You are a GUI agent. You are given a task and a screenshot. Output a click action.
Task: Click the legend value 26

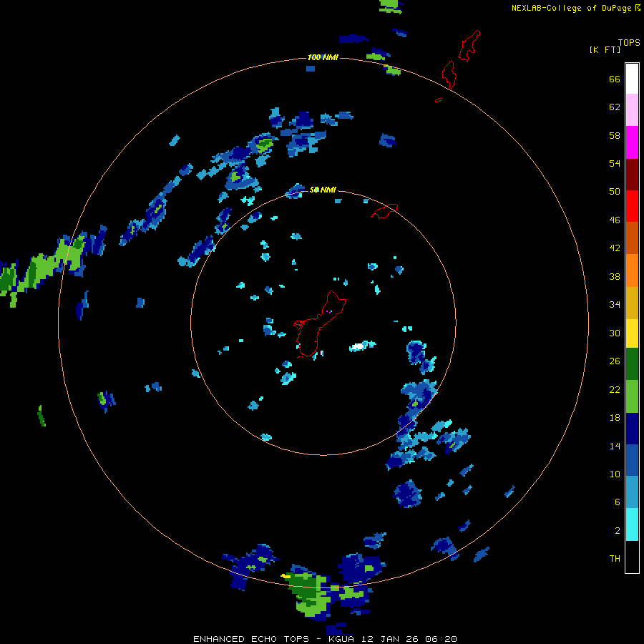[x=615, y=361]
